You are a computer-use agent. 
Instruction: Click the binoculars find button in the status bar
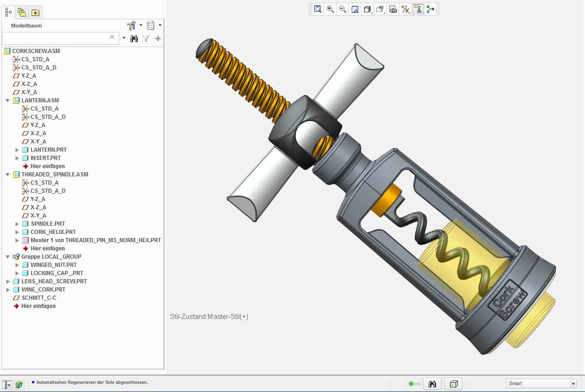432,384
